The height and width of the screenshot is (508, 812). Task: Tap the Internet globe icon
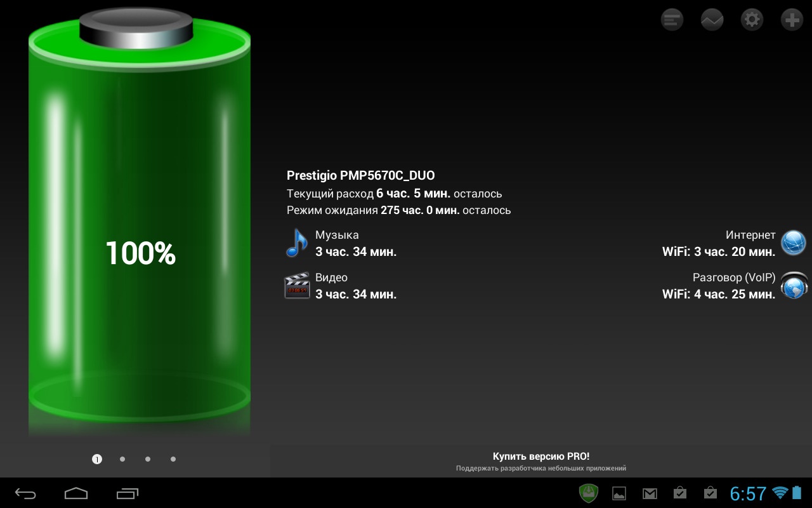[793, 243]
